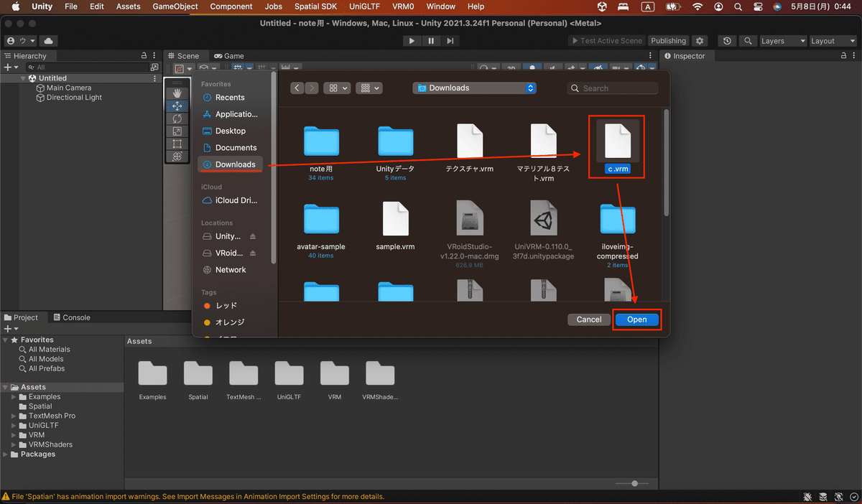Expand the UniGLTF folder in tree
This screenshot has height=504, width=862.
pyautogui.click(x=14, y=425)
